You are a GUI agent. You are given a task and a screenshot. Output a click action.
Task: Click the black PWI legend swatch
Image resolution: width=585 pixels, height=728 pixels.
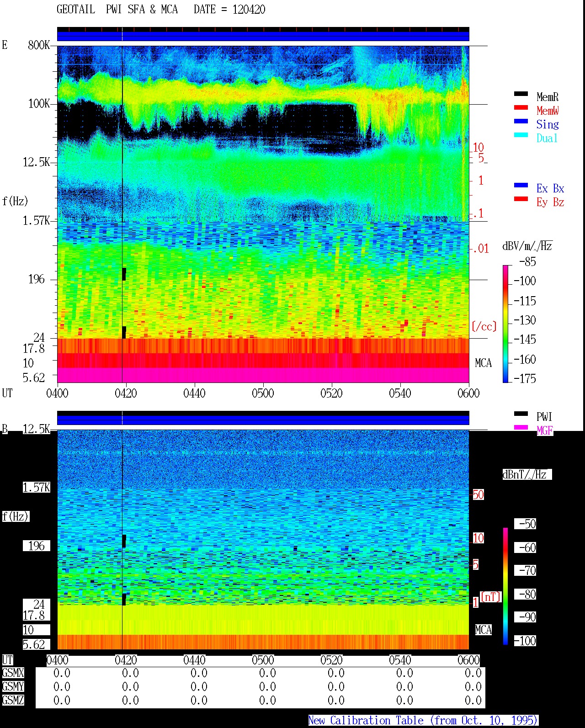(x=521, y=414)
